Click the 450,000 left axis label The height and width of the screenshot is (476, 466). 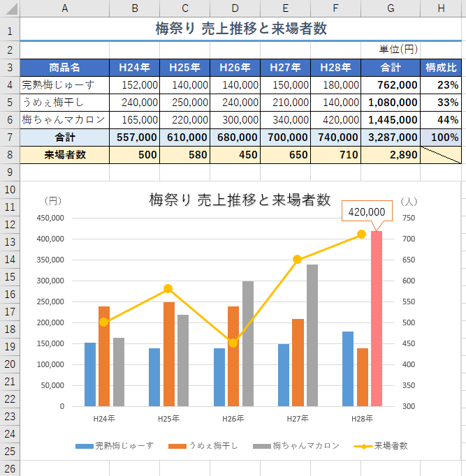point(50,218)
